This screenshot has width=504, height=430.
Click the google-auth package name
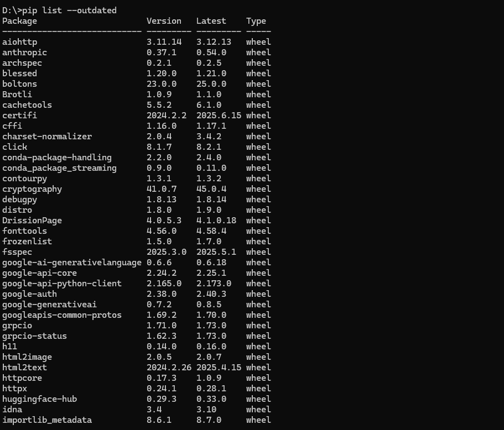click(x=29, y=294)
